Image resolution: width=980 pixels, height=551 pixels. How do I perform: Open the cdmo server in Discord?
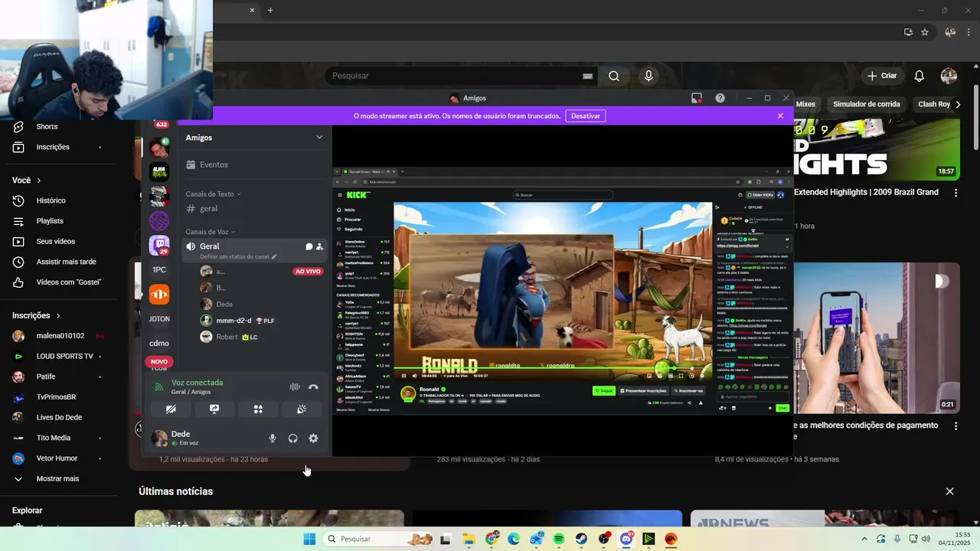coord(159,344)
